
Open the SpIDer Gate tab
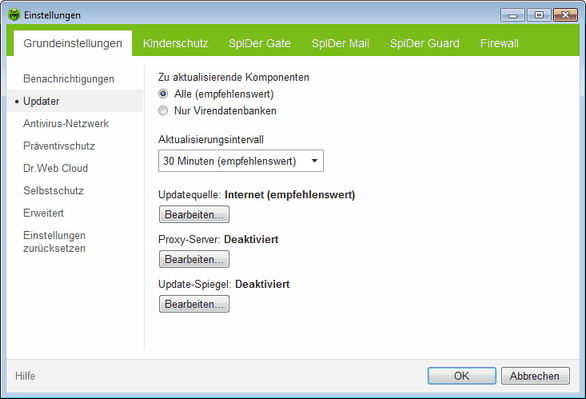pyautogui.click(x=259, y=43)
